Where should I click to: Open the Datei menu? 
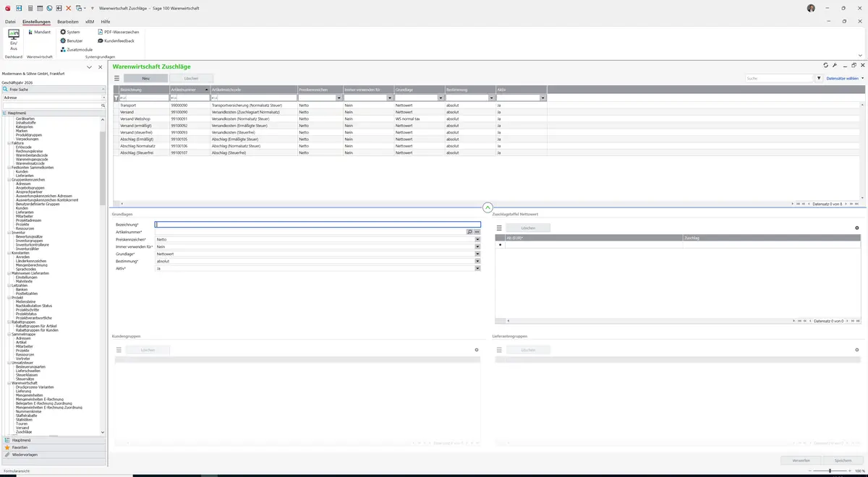10,22
